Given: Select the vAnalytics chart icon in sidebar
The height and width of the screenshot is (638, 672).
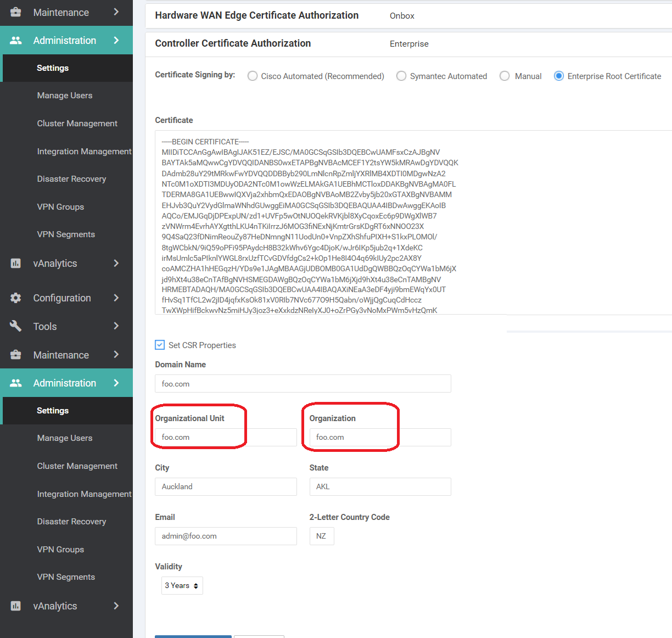Looking at the screenshot, I should pos(15,264).
